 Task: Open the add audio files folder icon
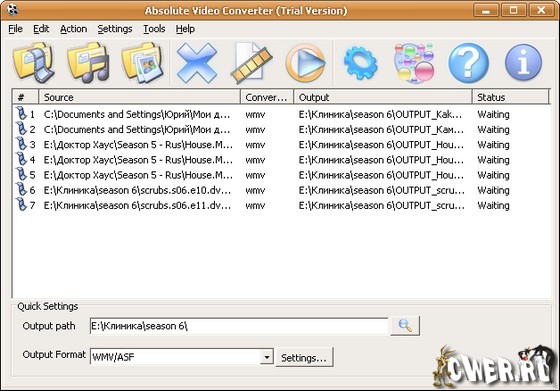tap(88, 63)
